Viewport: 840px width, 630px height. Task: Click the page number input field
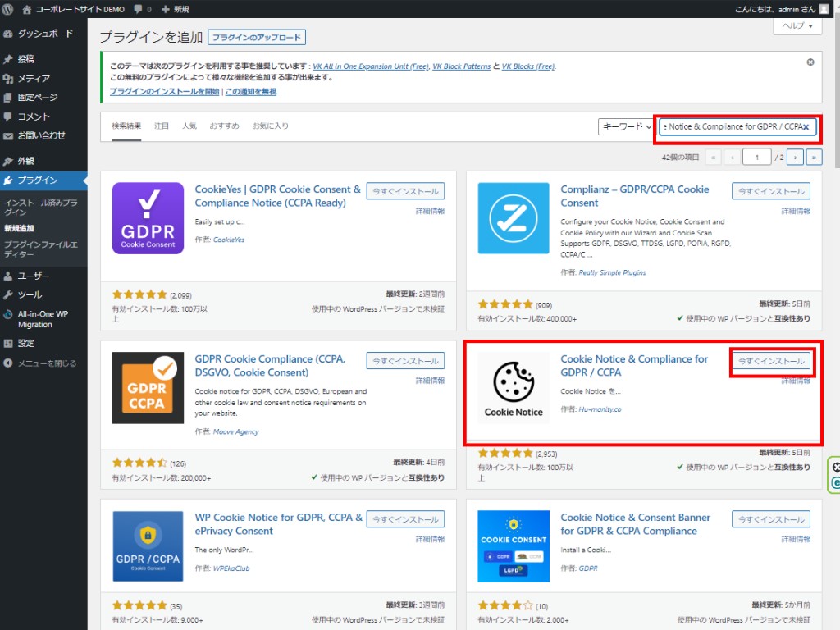(x=756, y=157)
